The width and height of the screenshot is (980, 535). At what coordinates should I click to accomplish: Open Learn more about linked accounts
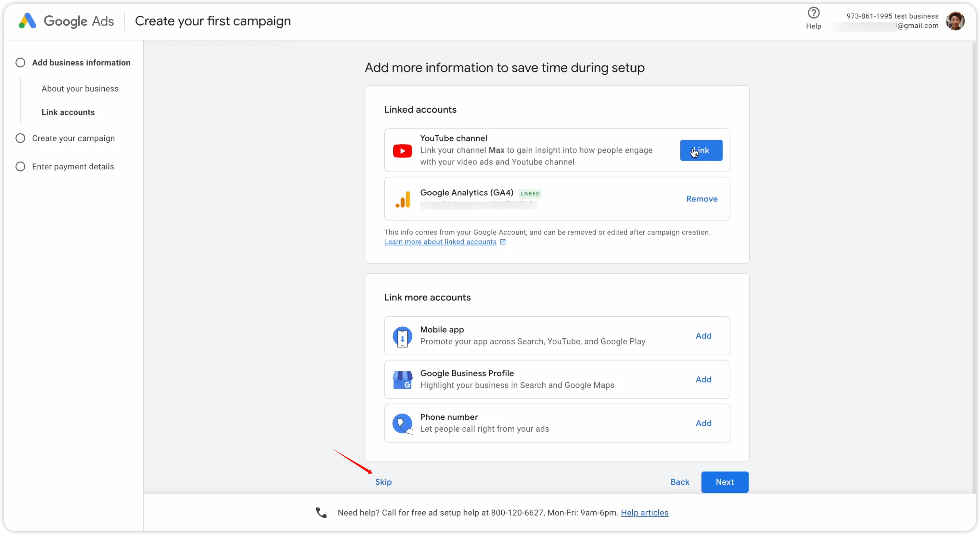pos(440,242)
